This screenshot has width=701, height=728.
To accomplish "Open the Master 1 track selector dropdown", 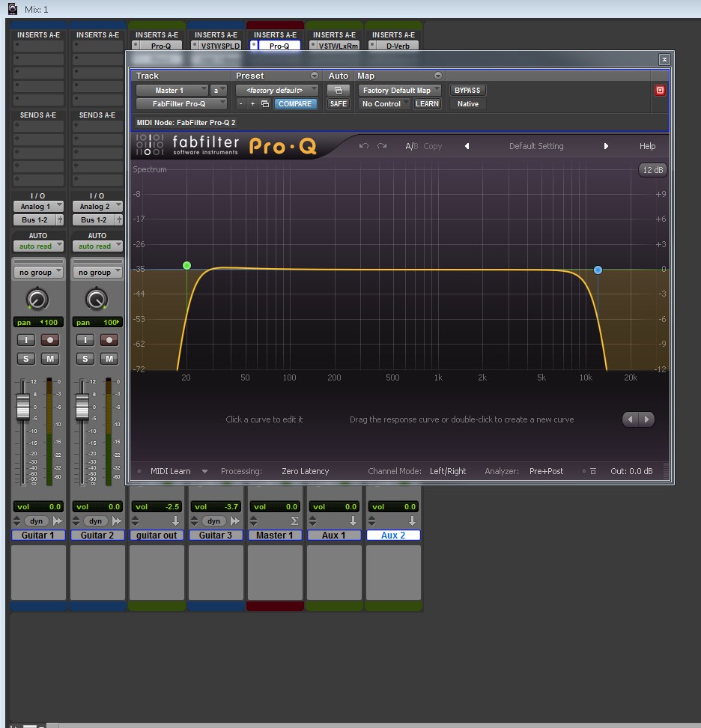I will click(x=172, y=90).
